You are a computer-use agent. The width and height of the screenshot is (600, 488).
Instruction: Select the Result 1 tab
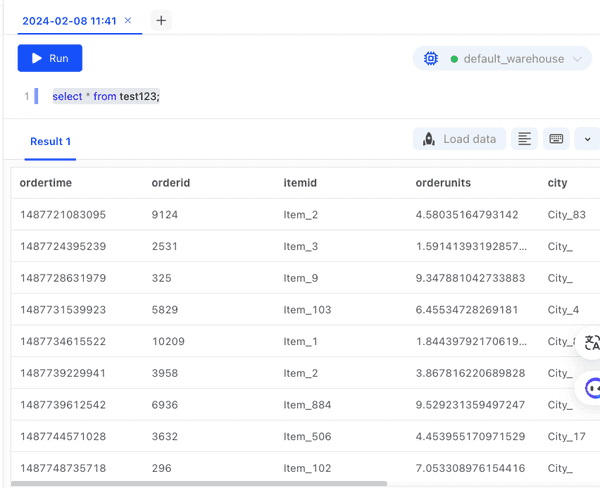point(50,141)
